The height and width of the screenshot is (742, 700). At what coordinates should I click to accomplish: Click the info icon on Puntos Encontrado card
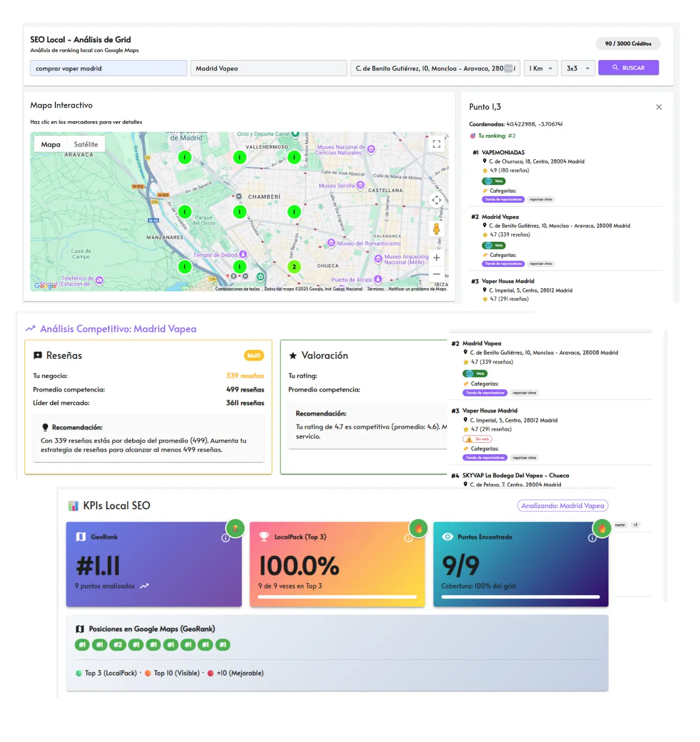(592, 538)
